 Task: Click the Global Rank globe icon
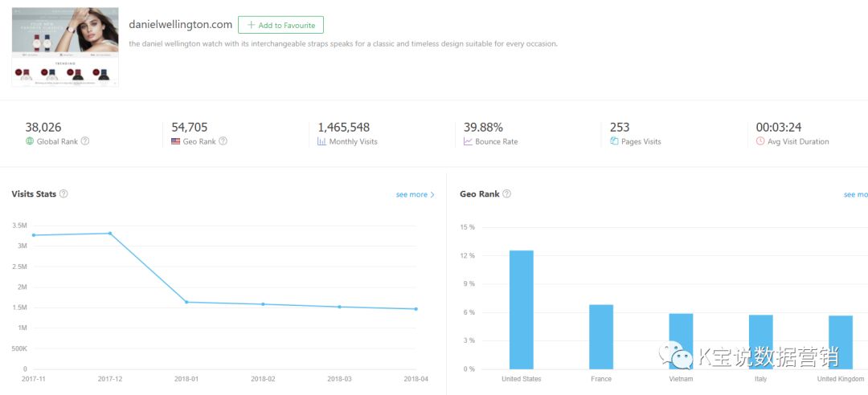pyautogui.click(x=30, y=141)
